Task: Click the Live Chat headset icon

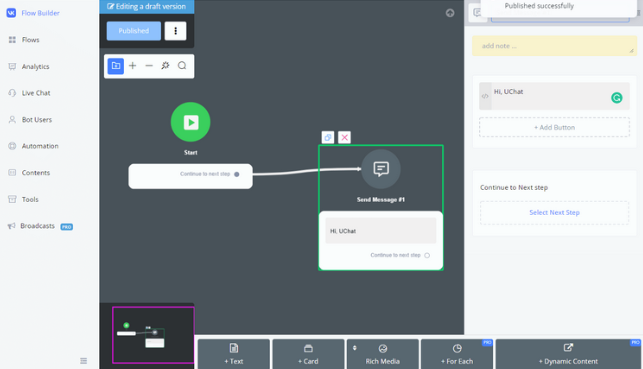Action: [12, 93]
